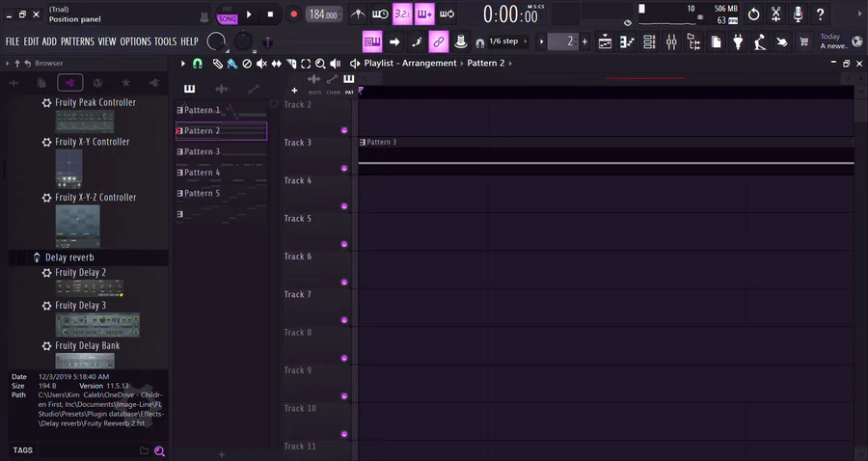Toggle typing keyboard to piano button
Image resolution: width=868 pixels, height=461 pixels.
pos(372,41)
